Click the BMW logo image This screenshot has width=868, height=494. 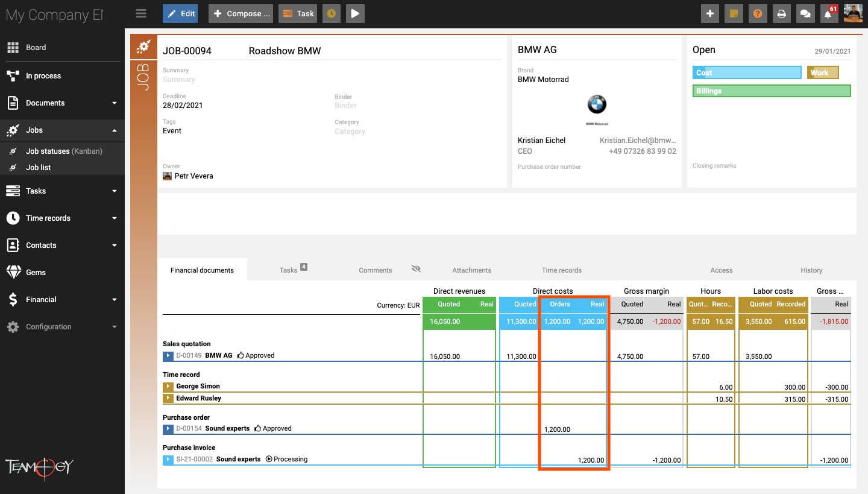tap(597, 104)
